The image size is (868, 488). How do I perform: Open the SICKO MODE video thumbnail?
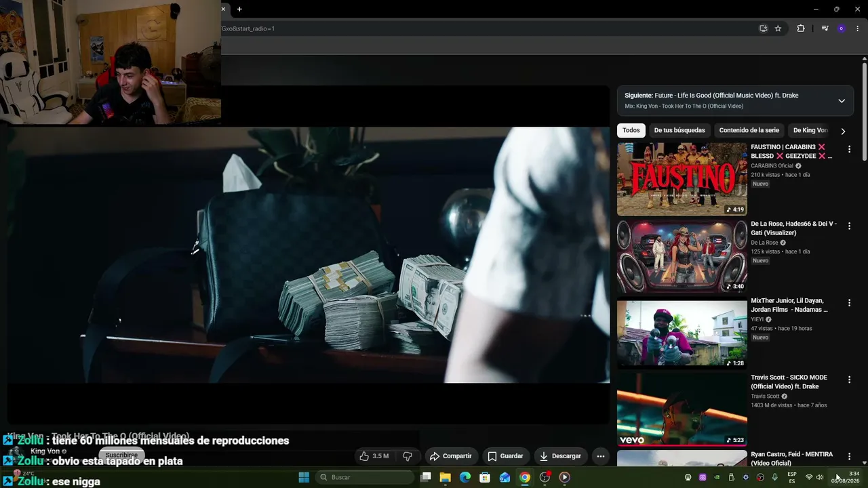682,409
